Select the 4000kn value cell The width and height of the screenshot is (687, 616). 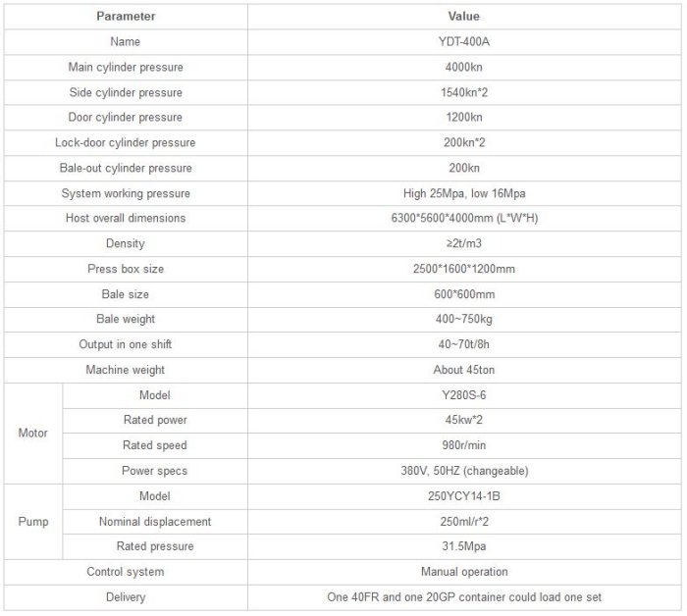point(464,68)
